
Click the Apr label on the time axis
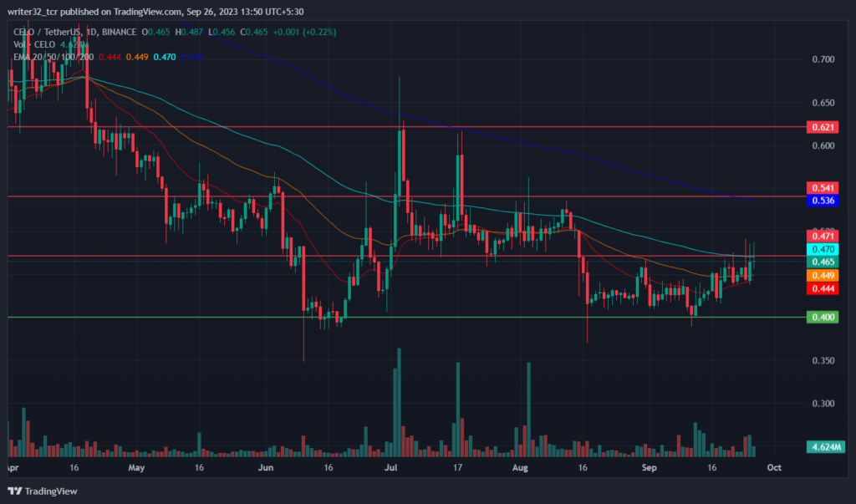coord(13,468)
